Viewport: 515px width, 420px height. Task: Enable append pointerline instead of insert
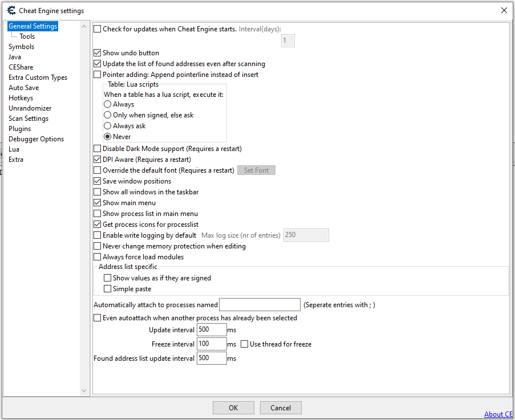97,75
